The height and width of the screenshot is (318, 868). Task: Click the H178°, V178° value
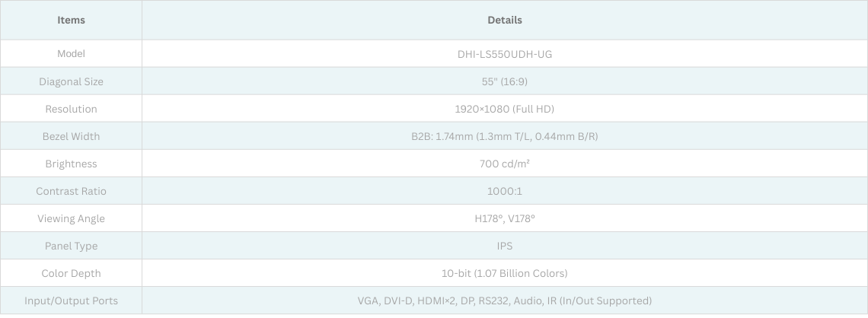(x=505, y=218)
